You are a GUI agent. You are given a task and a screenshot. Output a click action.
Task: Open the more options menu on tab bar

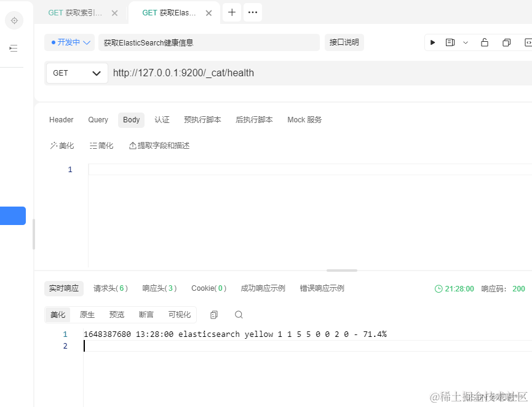252,12
